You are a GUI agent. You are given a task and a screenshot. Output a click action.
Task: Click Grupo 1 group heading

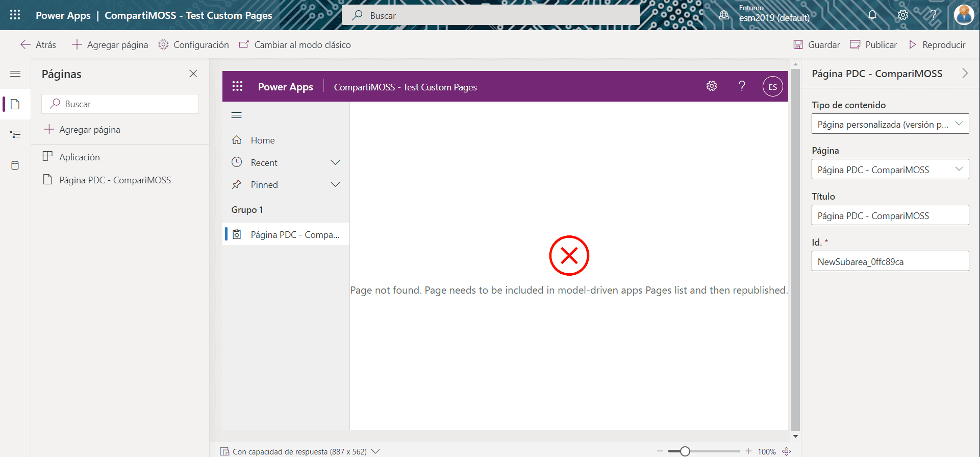(247, 210)
